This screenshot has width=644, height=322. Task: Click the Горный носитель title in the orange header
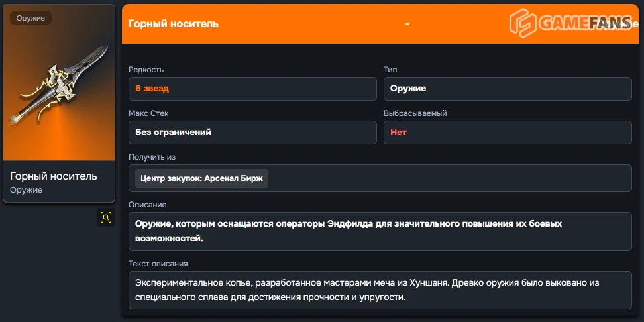pos(174,24)
